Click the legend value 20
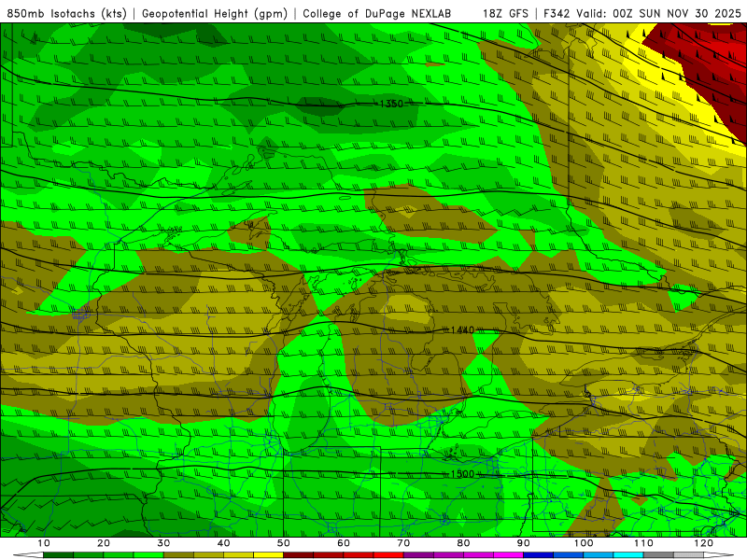The image size is (747, 560). coord(104,543)
